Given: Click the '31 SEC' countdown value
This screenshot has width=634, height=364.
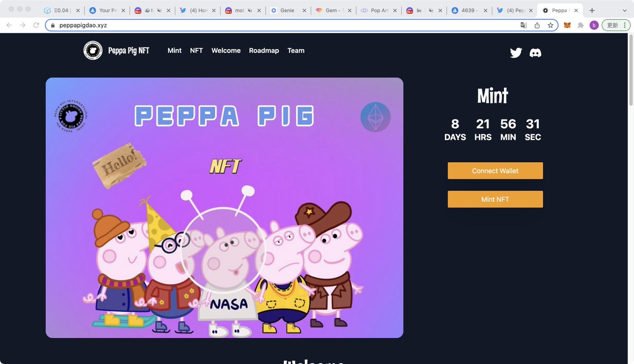Looking at the screenshot, I should pyautogui.click(x=533, y=130).
